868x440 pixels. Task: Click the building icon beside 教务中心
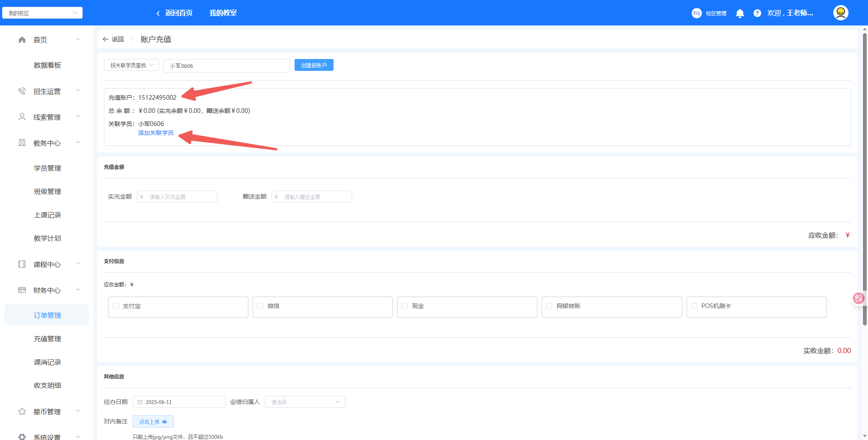pyautogui.click(x=22, y=143)
